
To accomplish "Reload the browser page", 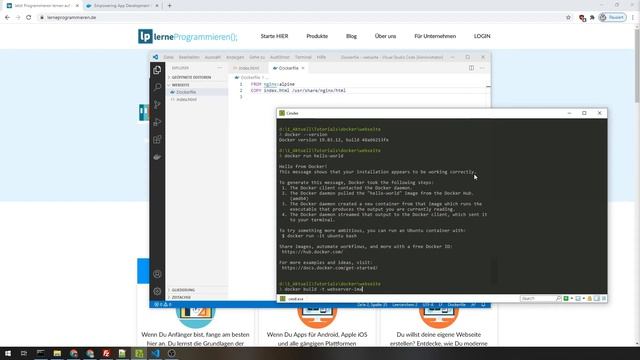I will [x=29, y=18].
